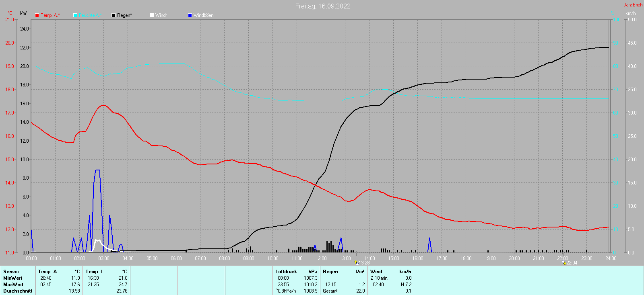Click the black Regen legend square
644x295 pixels.
114,15
